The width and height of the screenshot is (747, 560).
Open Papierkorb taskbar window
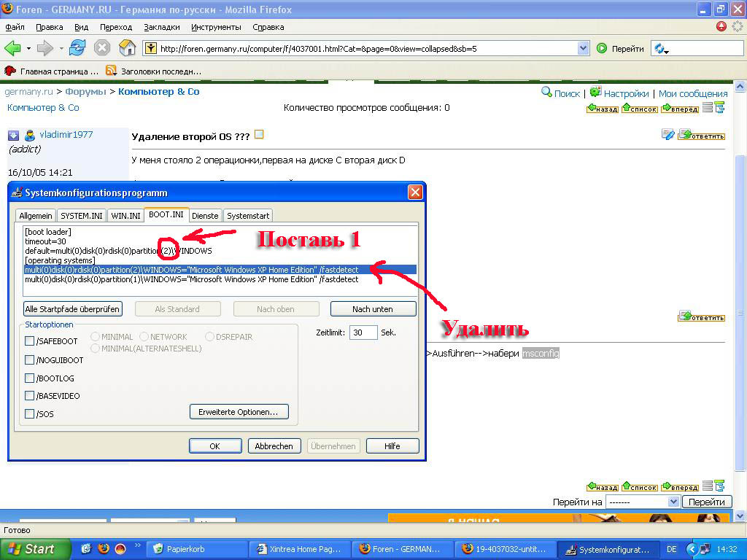[197, 549]
